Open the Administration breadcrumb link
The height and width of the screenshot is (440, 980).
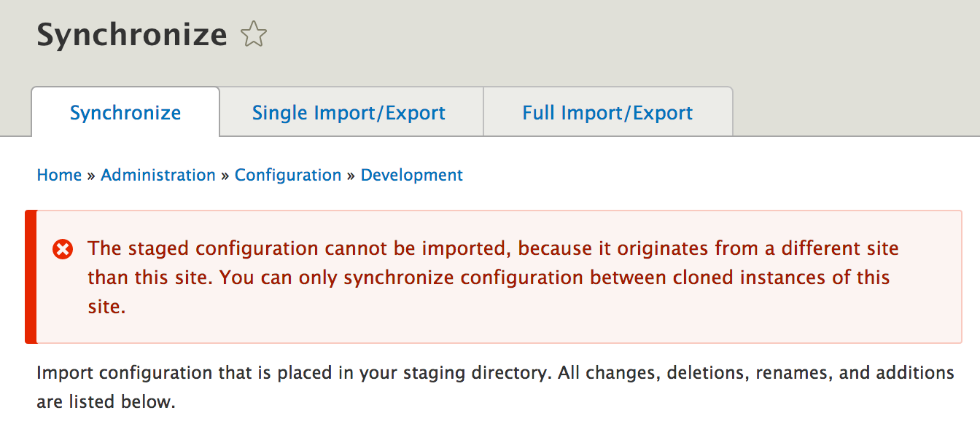(x=158, y=175)
